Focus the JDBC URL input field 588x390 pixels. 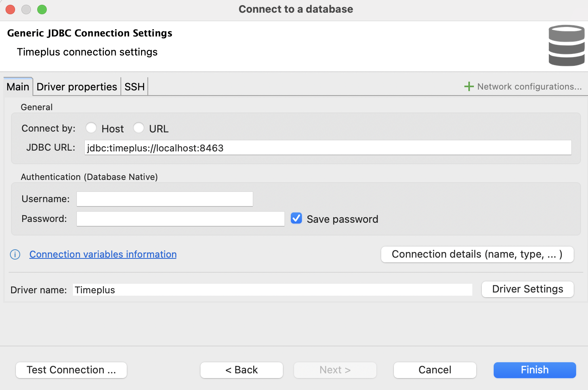[328, 148]
